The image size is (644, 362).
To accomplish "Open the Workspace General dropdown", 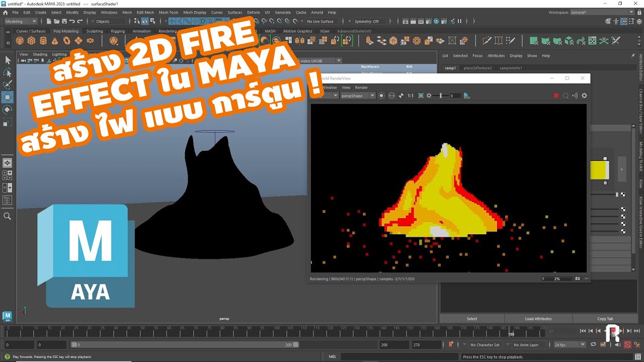I will tap(602, 12).
